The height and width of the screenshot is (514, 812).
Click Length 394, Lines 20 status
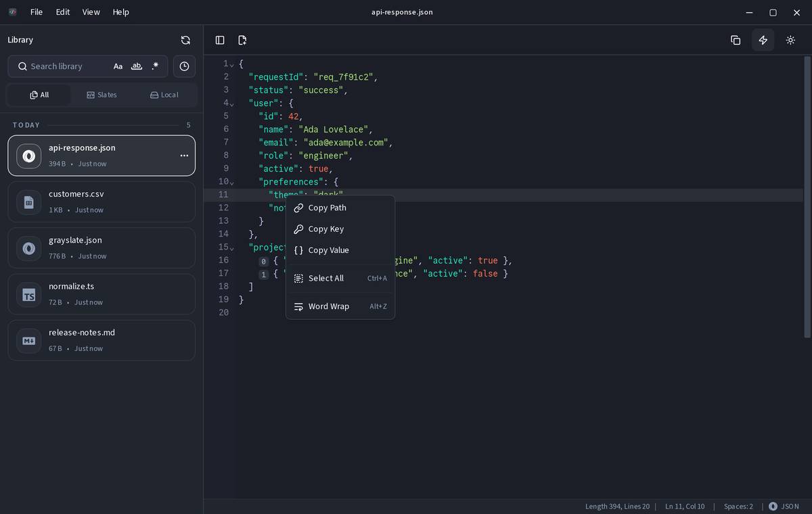click(x=617, y=506)
